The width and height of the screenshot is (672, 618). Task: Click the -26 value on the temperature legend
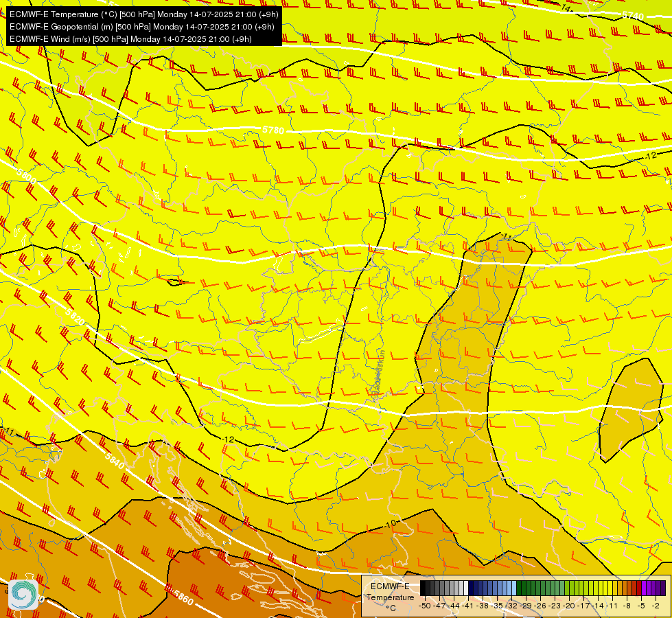pos(540,606)
